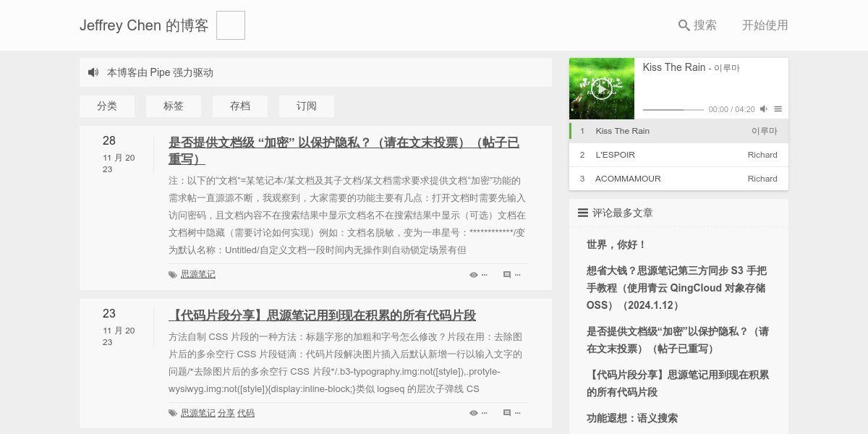This screenshot has height=434, width=868.
Task: Open the Pipe link in the notice bar
Action: pos(160,72)
